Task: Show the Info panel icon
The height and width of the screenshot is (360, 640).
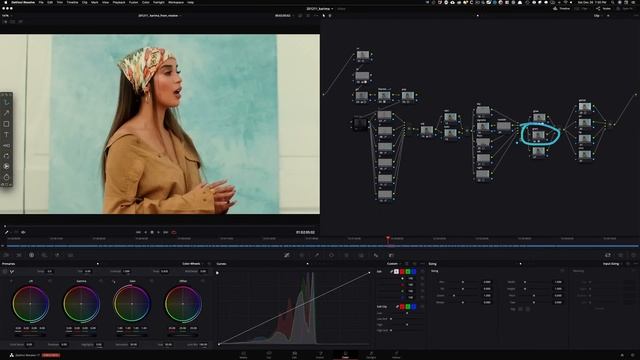Action: point(633,255)
